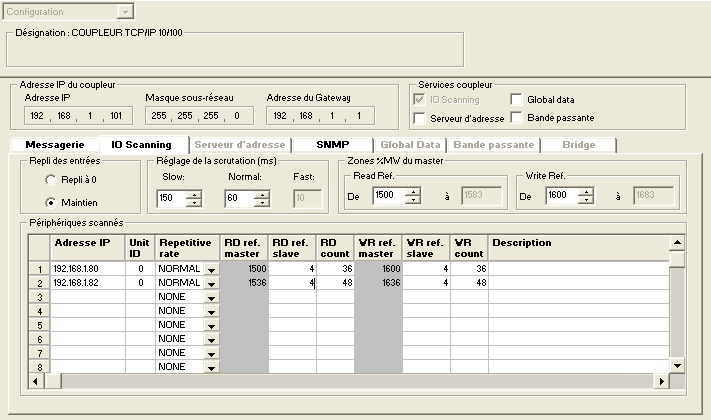Increase the Slow scan rate spinner
This screenshot has width=711, height=420.
(x=194, y=194)
